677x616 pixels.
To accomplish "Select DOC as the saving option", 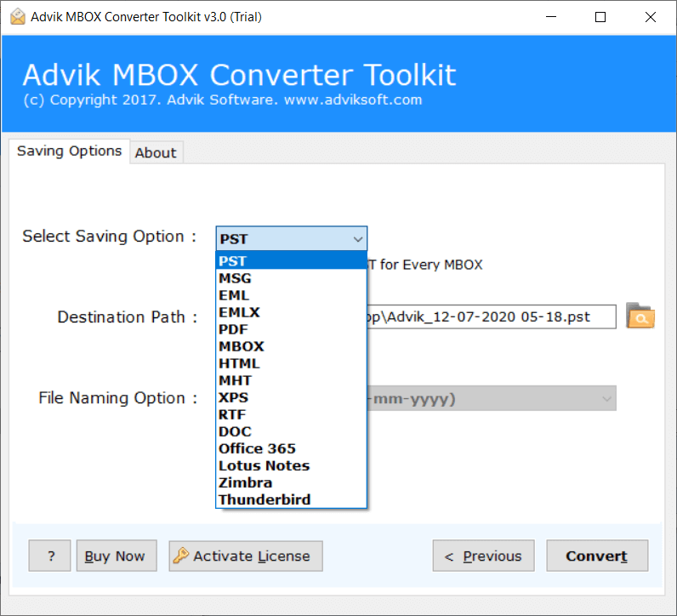I will tap(292, 431).
